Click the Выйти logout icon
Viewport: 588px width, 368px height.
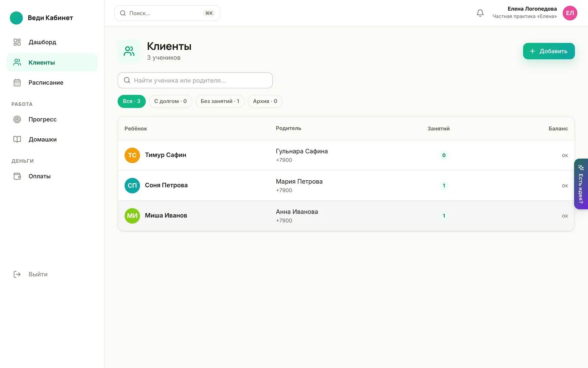tap(17, 274)
